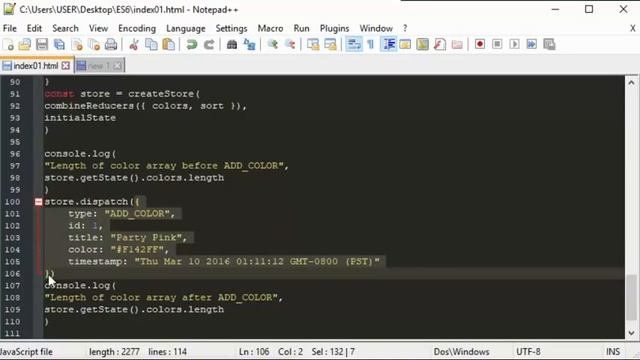The image size is (640, 360).
Task: Click the vertical scrollbar up arrow
Action: click(x=631, y=82)
